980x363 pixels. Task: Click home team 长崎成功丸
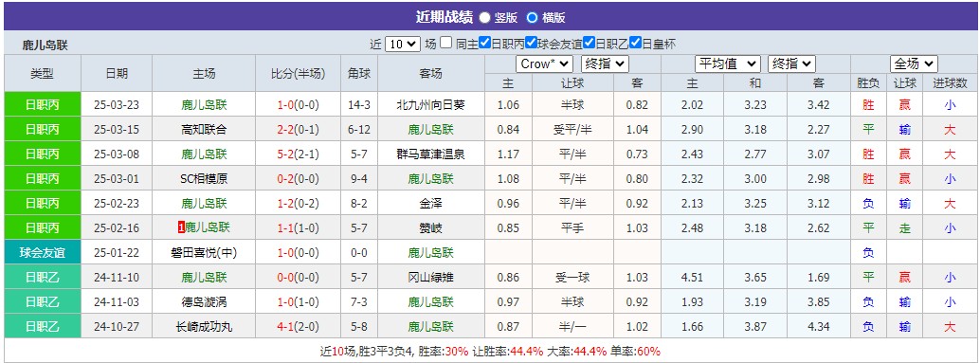205,327
